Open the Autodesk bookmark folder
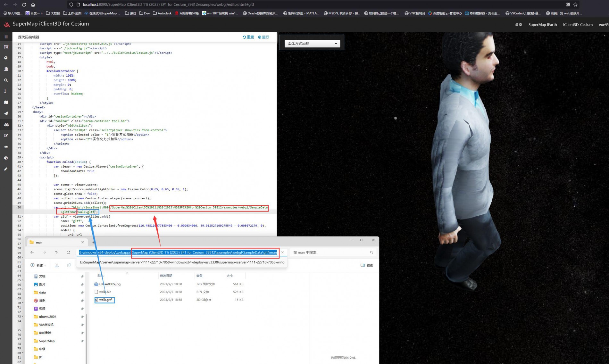The height and width of the screenshot is (364, 609). point(162,13)
